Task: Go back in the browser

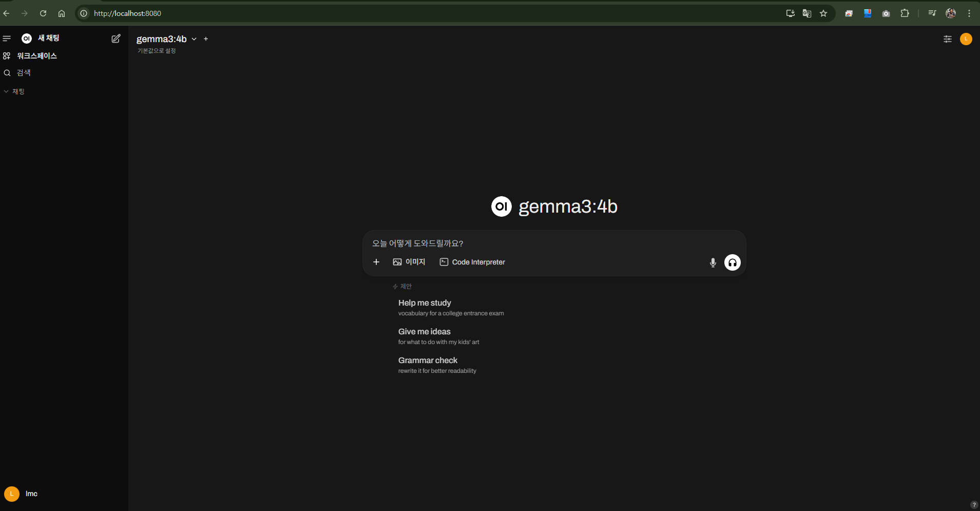Action: (x=7, y=13)
